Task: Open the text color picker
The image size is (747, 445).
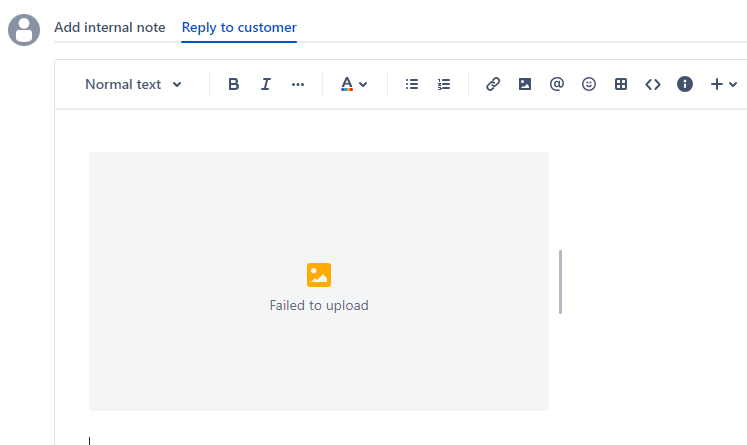Action: coord(354,84)
